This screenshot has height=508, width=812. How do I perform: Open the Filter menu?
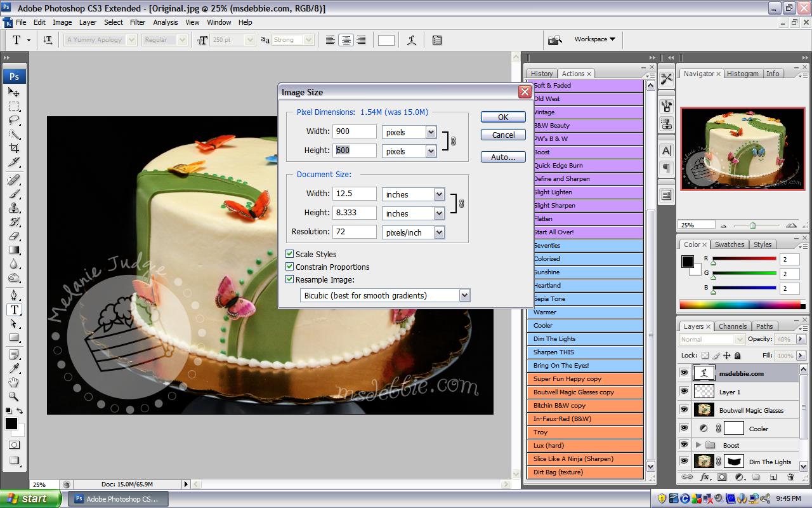pos(138,22)
